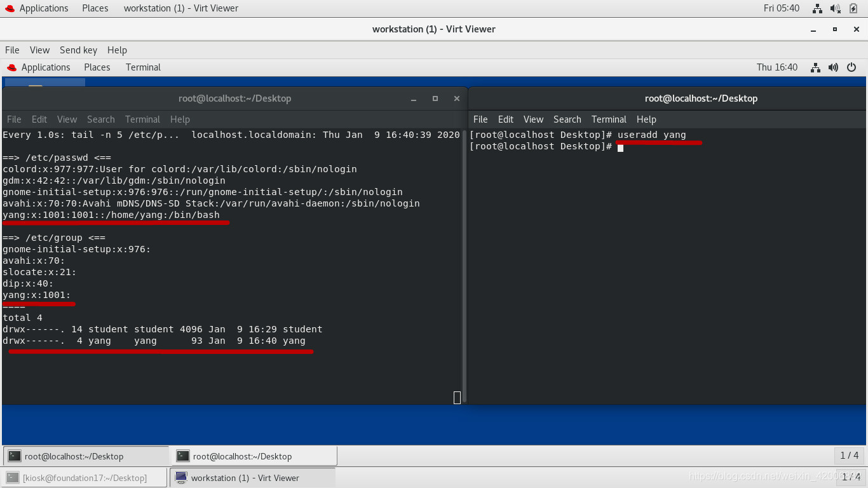Click the yang:x:1001:1001 passwd line
The width and height of the screenshot is (868, 488).
coord(111,215)
